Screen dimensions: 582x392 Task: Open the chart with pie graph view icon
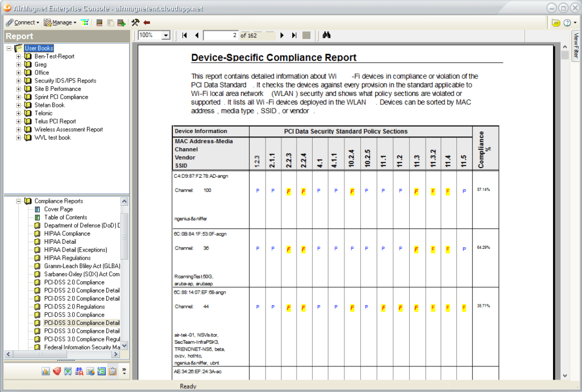point(90,371)
